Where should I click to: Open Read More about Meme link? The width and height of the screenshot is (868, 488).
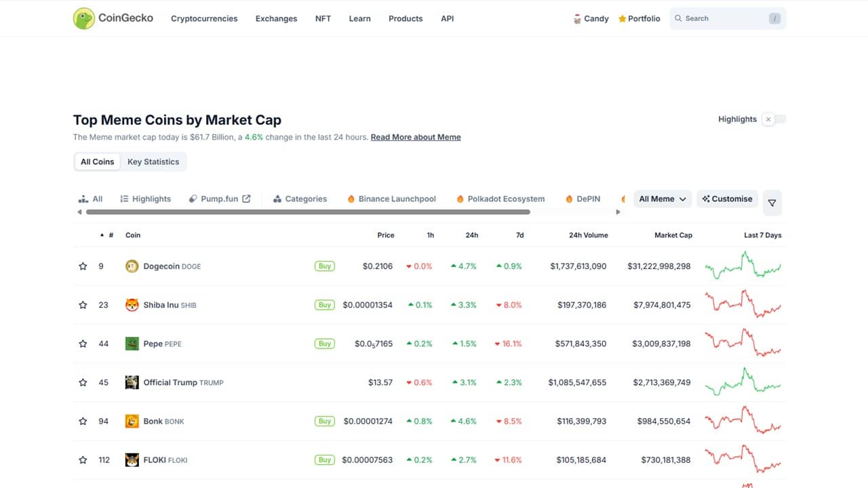pyautogui.click(x=416, y=137)
